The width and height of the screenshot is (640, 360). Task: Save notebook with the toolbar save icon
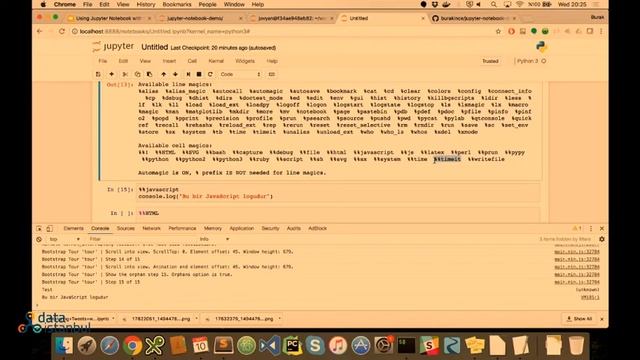coord(98,74)
